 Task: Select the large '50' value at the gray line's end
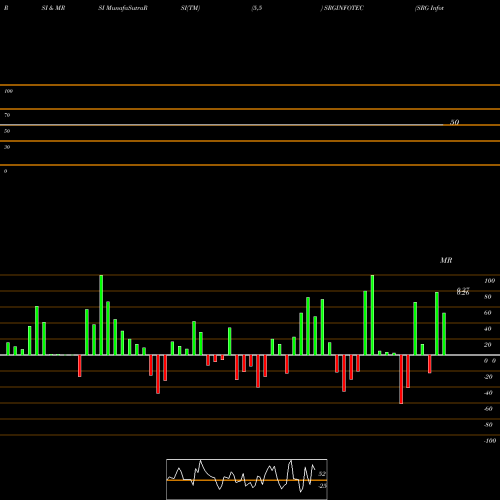tap(455, 122)
